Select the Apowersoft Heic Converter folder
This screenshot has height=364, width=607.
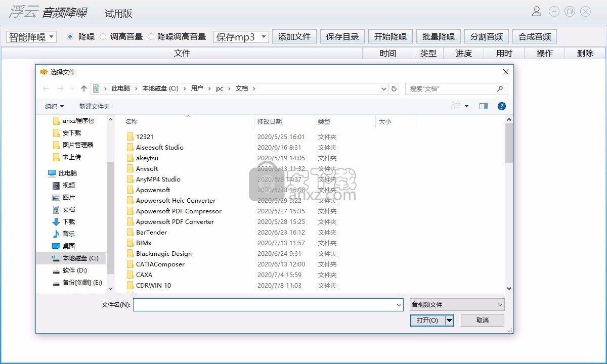176,200
